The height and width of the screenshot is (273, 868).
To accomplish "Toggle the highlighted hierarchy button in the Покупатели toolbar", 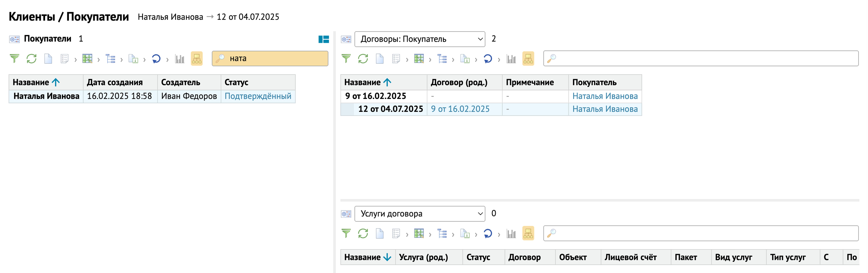I will [197, 59].
